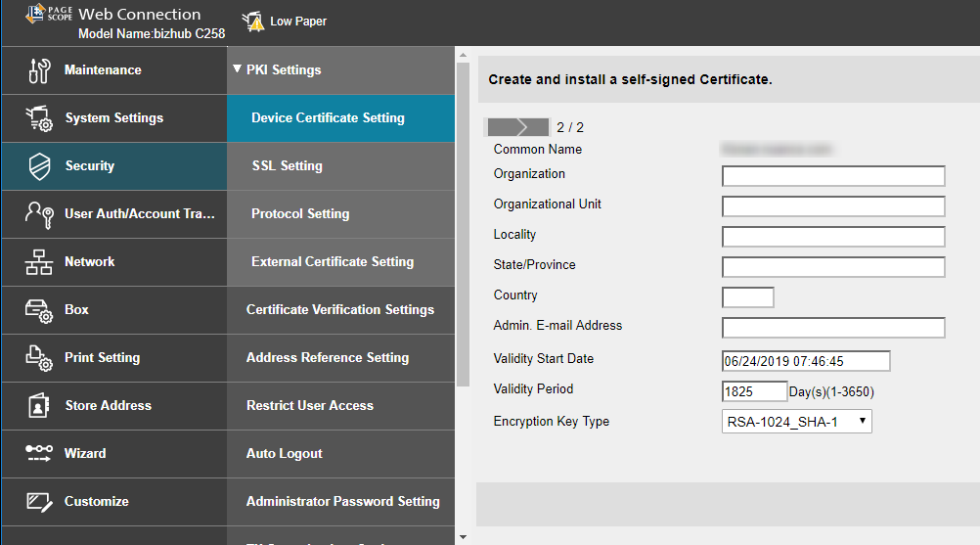Click the Locality input field
980x545 pixels.
[x=833, y=236]
